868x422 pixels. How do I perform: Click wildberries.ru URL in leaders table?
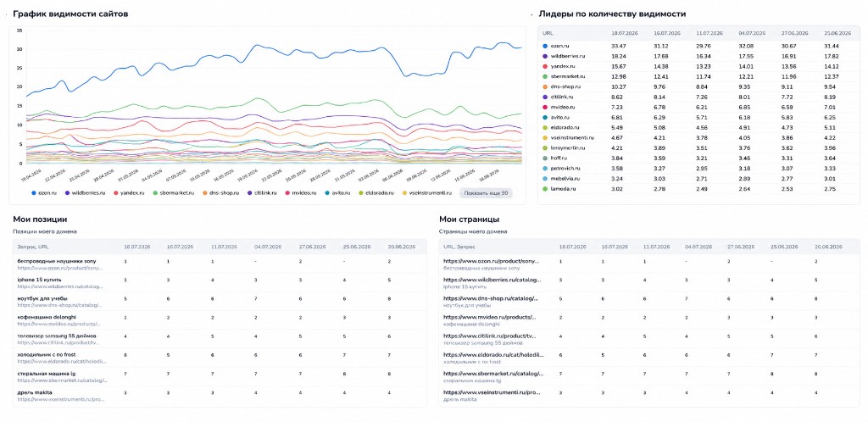[567, 57]
